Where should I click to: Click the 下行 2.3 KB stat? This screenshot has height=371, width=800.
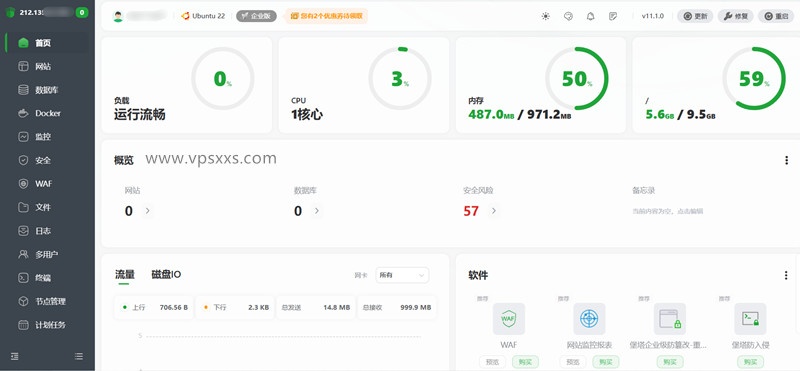point(235,307)
